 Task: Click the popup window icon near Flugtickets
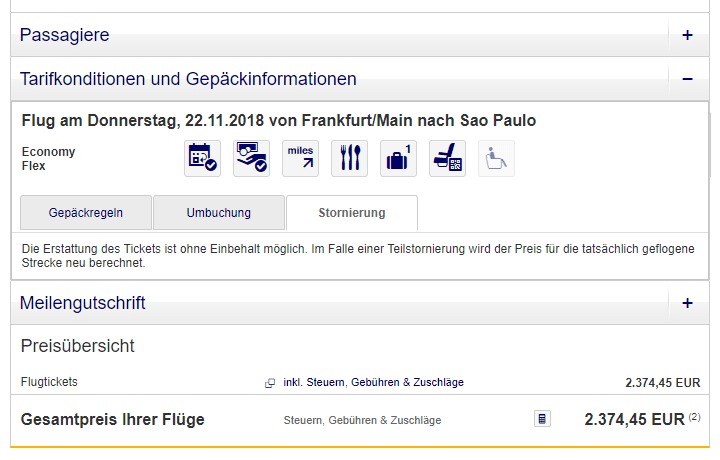tap(270, 383)
